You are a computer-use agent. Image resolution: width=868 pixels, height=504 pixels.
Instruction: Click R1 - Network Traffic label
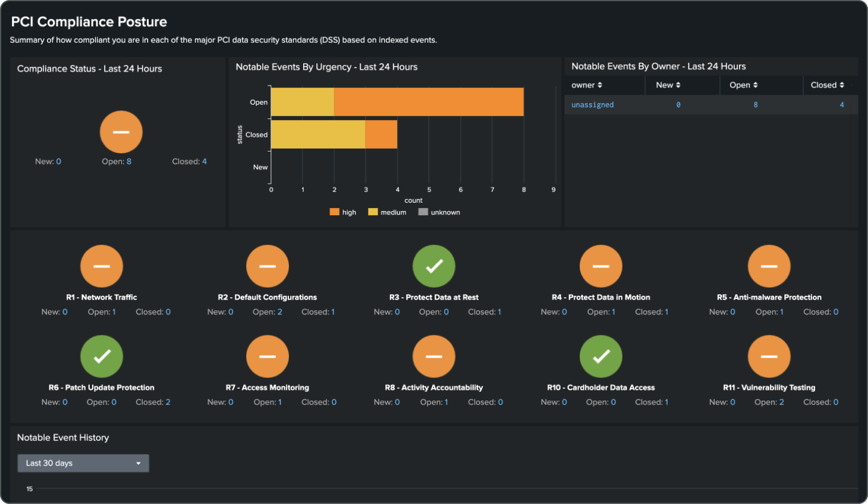coord(102,297)
